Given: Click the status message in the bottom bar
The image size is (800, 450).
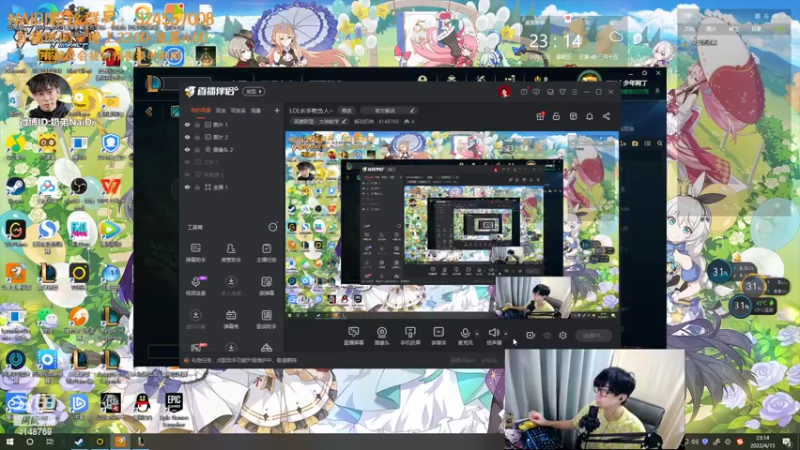Looking at the screenshot, I should [x=243, y=360].
